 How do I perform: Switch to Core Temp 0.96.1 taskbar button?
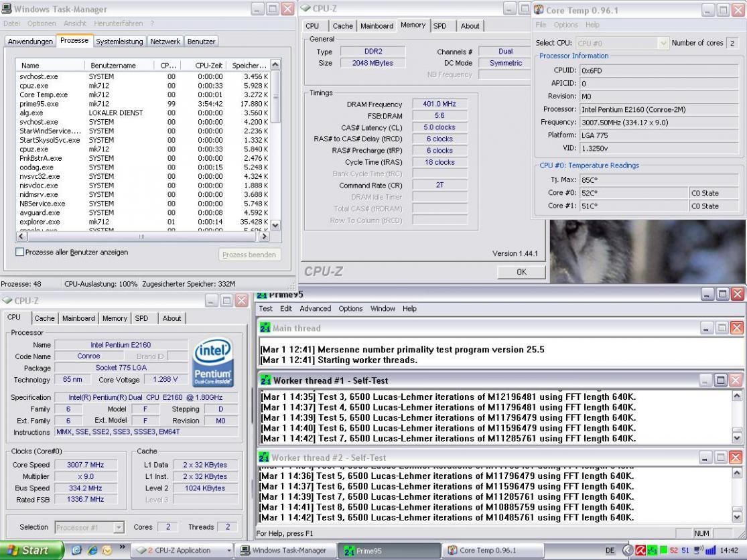tap(493, 550)
